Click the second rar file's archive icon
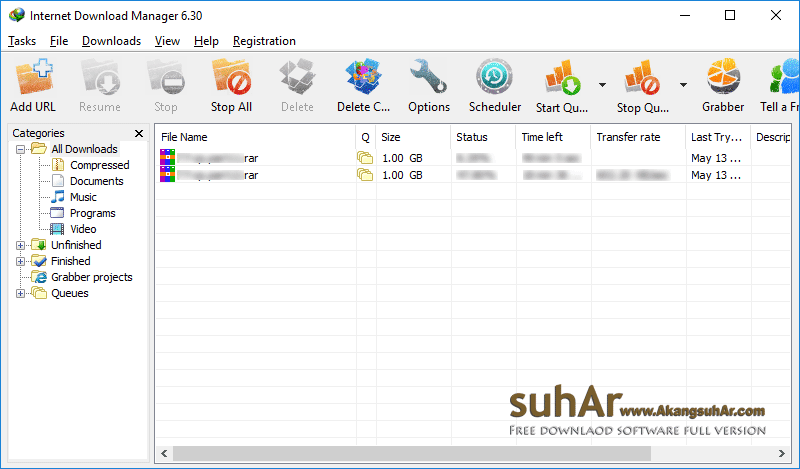 coord(167,174)
